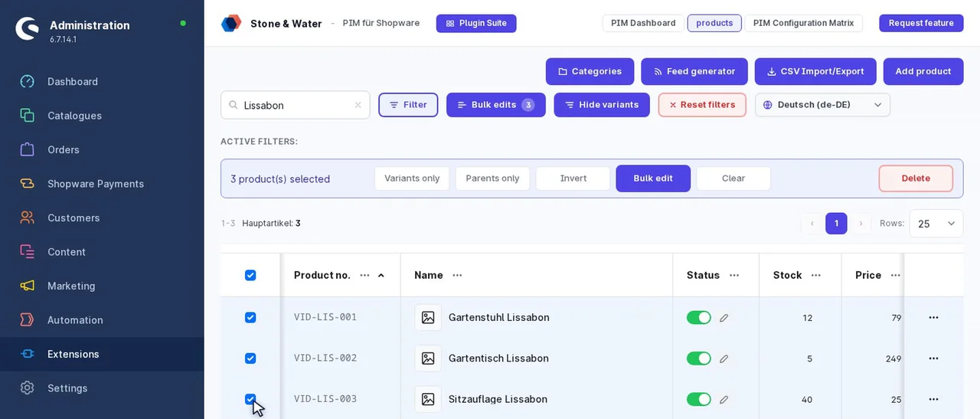Screen dimensions: 980x419
Task: Open the Feed generator
Action: pos(694,71)
